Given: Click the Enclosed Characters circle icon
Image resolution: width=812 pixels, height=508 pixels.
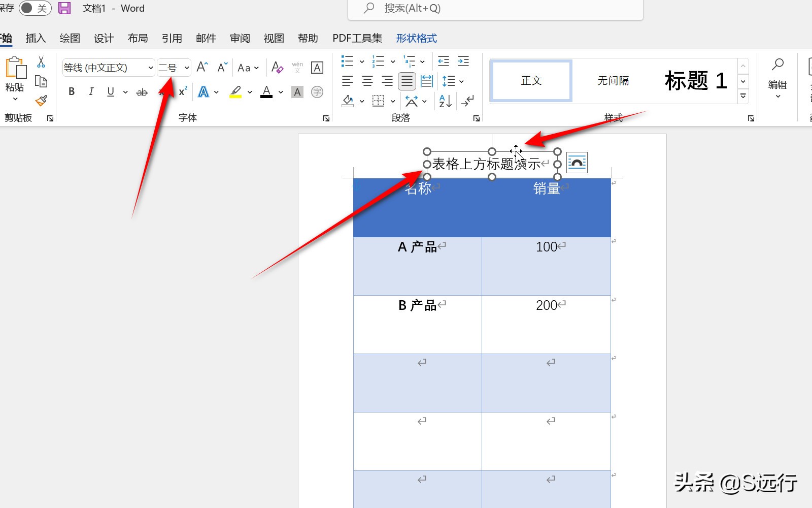Looking at the screenshot, I should pos(317,92).
